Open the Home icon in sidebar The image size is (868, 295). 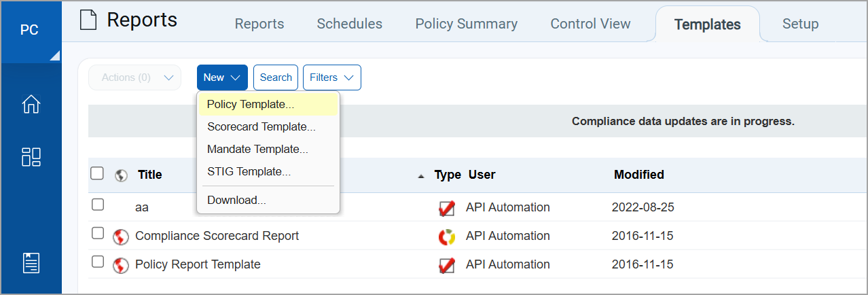click(x=31, y=104)
